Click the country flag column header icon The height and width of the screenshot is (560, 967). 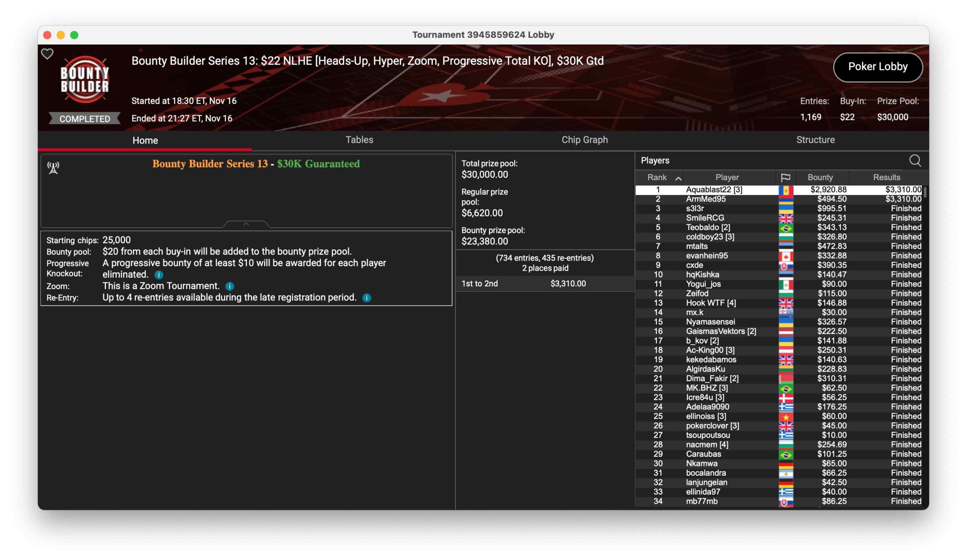(x=785, y=177)
